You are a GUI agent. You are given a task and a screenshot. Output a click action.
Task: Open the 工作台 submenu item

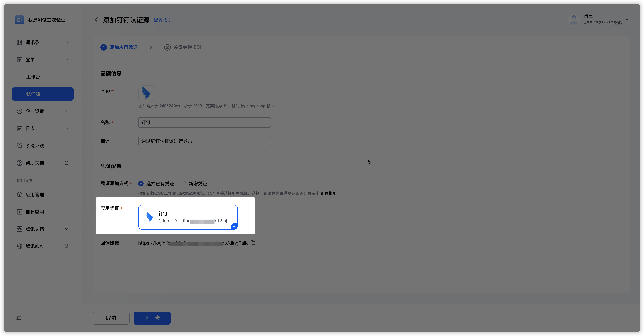click(x=33, y=77)
